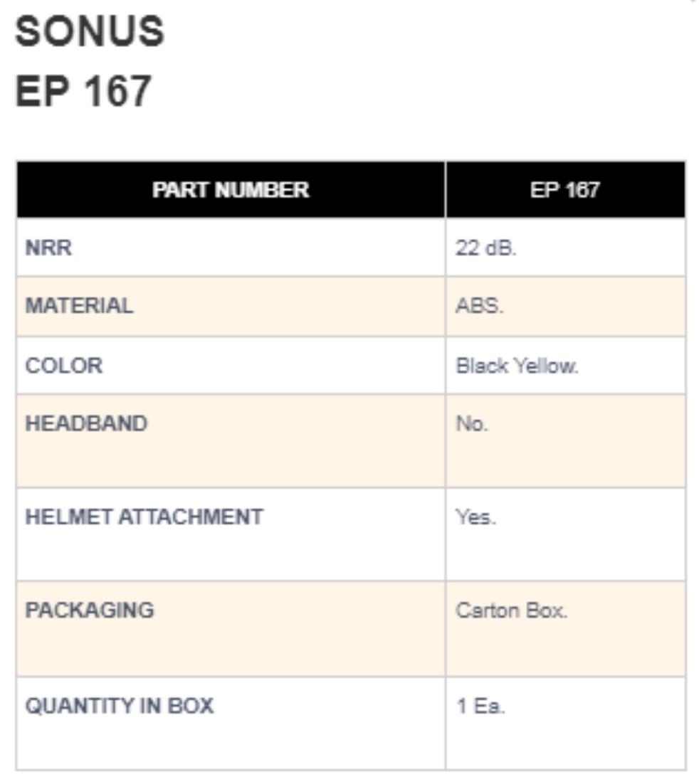
Task: Select the NRR row label
Action: pyautogui.click(x=48, y=248)
